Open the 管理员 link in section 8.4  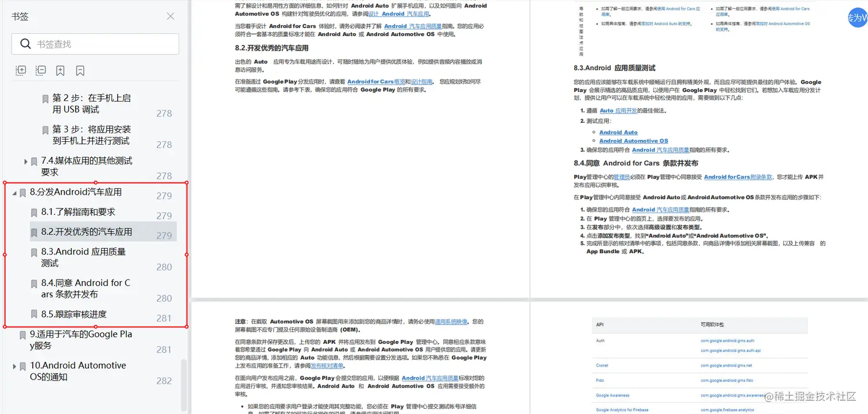(x=622, y=177)
